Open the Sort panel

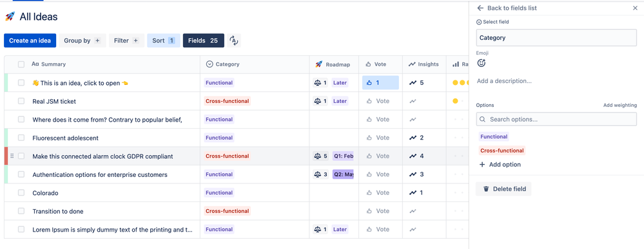pos(164,41)
